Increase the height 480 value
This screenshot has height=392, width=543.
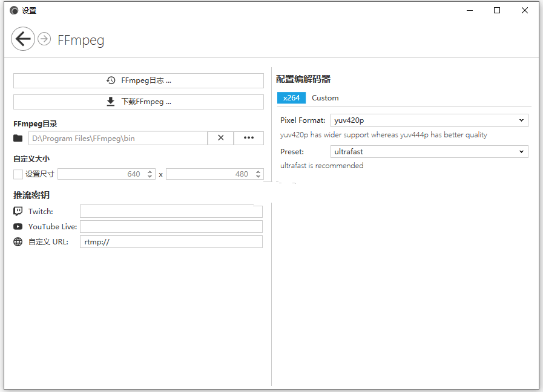click(x=258, y=172)
